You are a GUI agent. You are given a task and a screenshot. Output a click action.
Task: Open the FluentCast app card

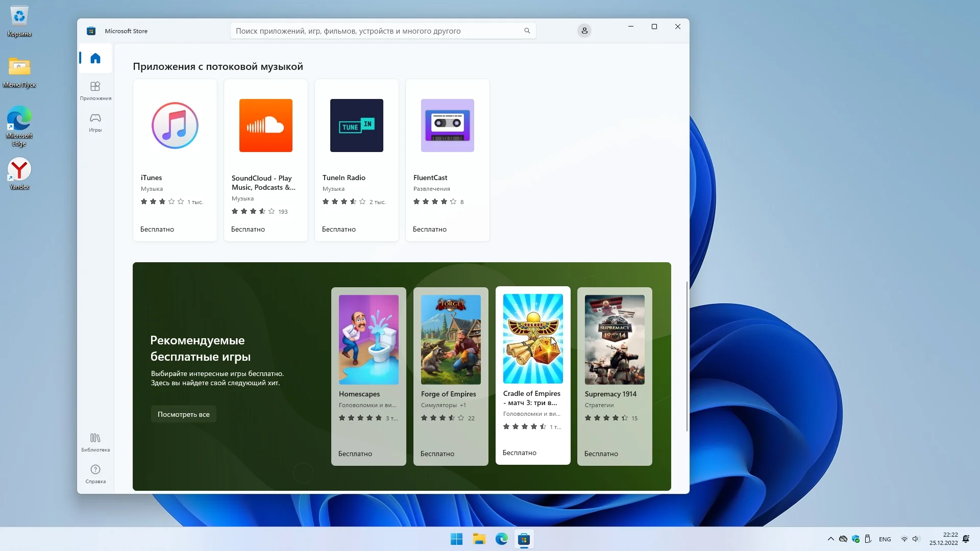point(448,160)
